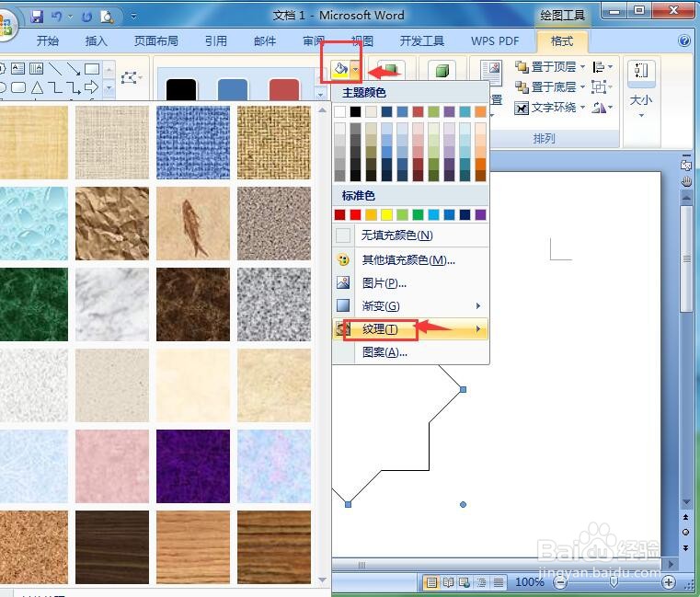700x597 pixels.
Task: Open the Send to Back dropdown arrow
Action: click(582, 86)
